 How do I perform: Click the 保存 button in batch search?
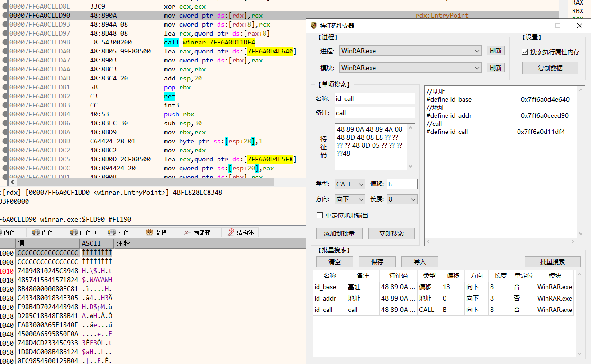click(377, 262)
